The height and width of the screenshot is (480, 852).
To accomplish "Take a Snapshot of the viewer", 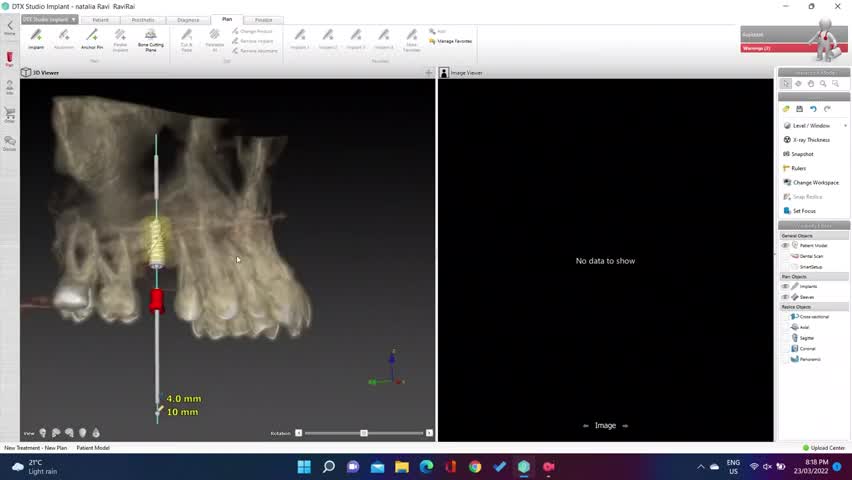I will (x=802, y=154).
